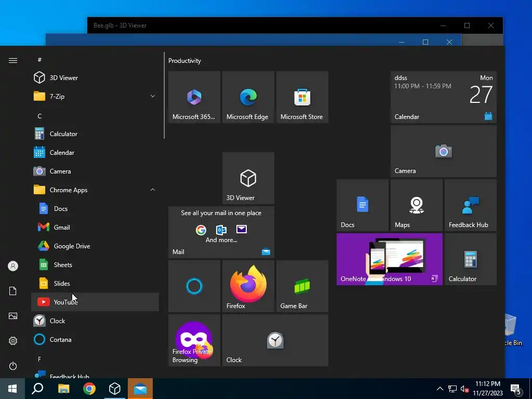Launch the Calculator tile
The width and height of the screenshot is (532, 399).
click(x=471, y=259)
